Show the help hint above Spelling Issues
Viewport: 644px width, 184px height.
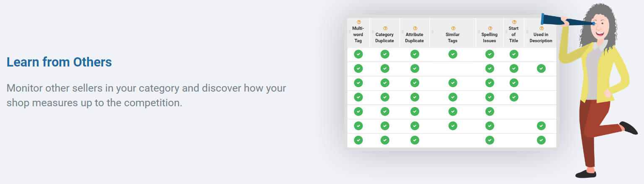point(490,28)
